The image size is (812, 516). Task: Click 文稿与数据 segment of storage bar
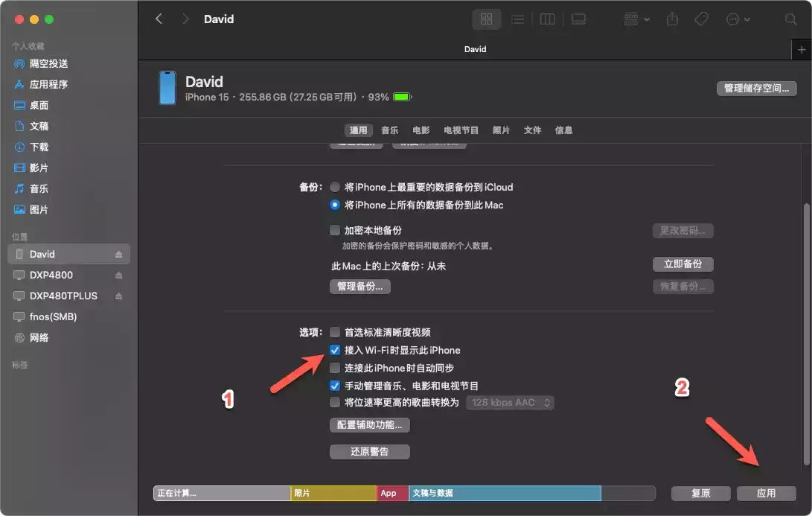click(505, 493)
